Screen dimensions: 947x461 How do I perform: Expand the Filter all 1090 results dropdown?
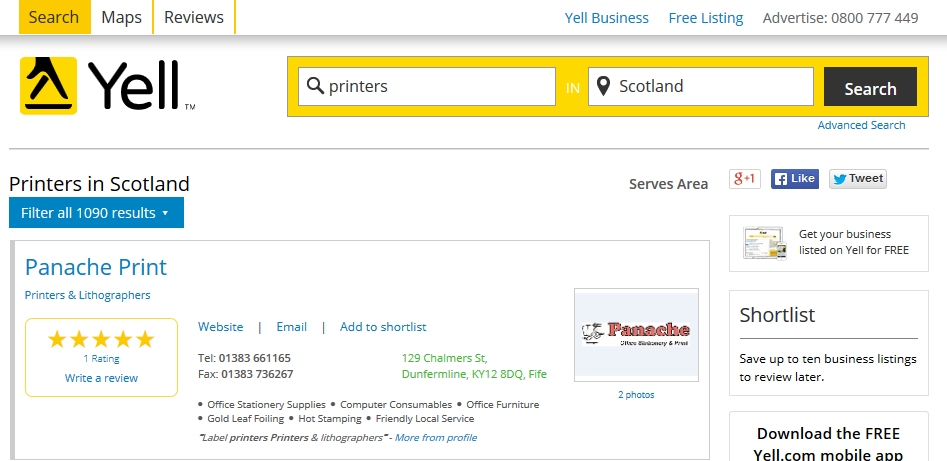pyautogui.click(x=96, y=213)
